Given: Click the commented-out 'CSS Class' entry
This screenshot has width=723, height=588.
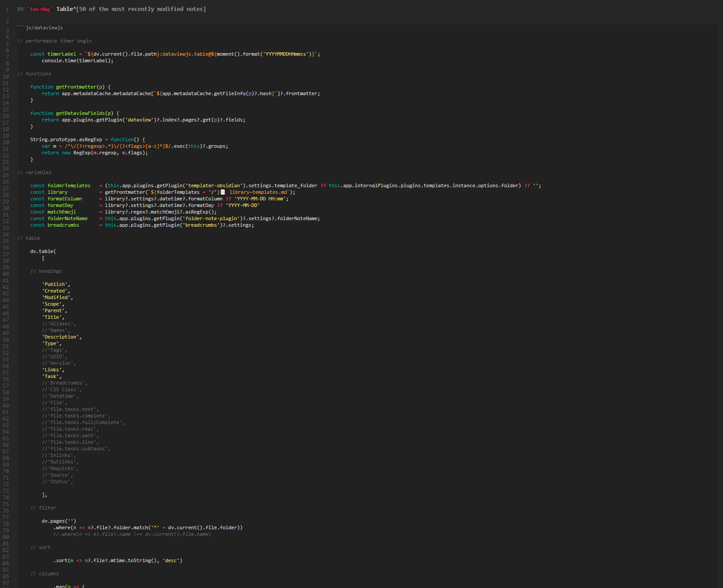Looking at the screenshot, I should tap(62, 389).
